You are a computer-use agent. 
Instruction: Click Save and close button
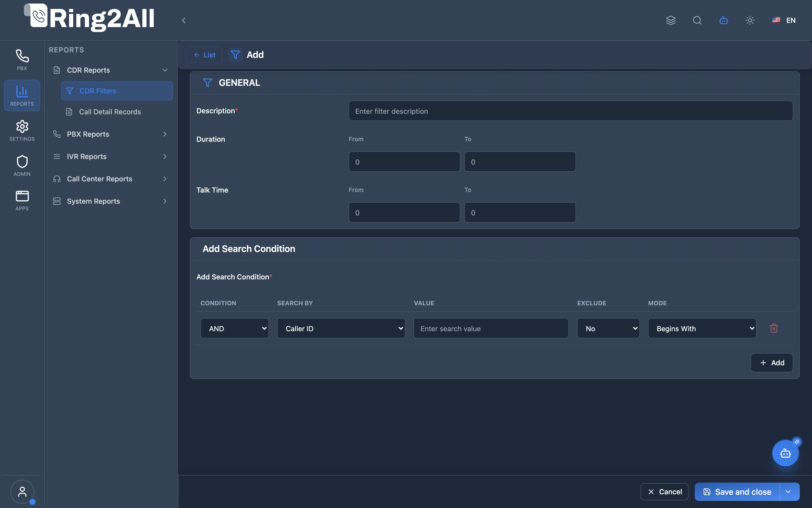[x=737, y=492]
